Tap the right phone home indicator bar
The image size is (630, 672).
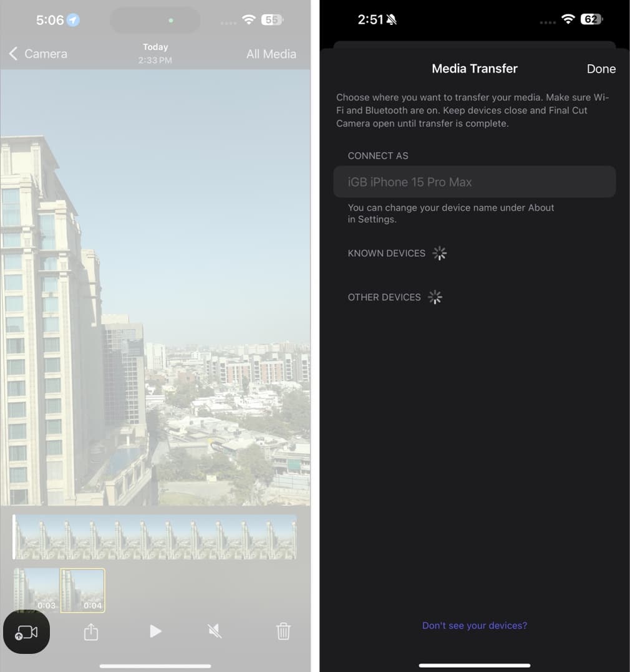pyautogui.click(x=474, y=666)
